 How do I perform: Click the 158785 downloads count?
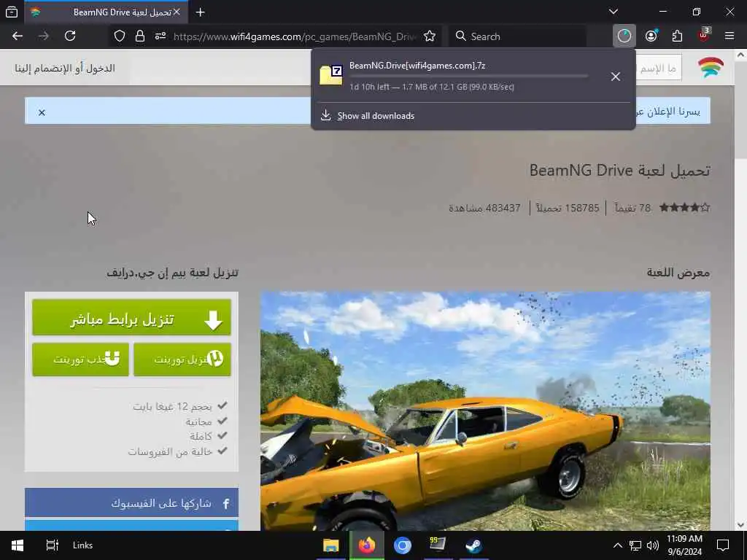tap(568, 208)
